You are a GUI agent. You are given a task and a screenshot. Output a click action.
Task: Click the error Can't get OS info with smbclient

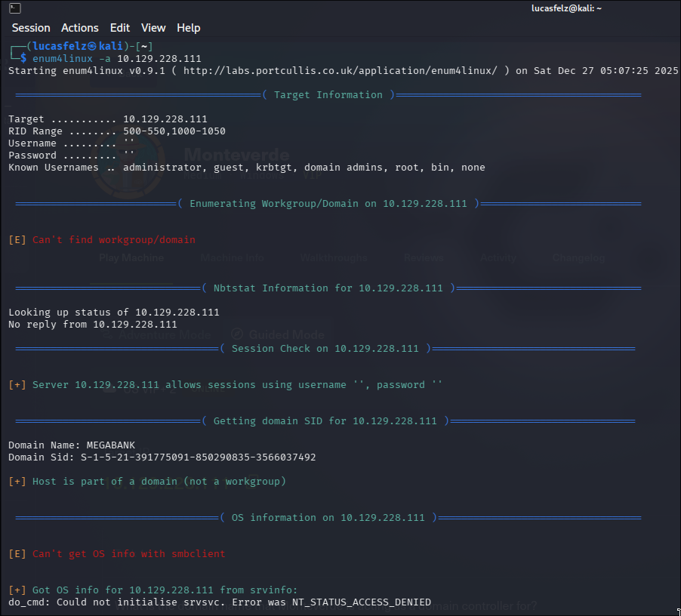tap(117, 554)
